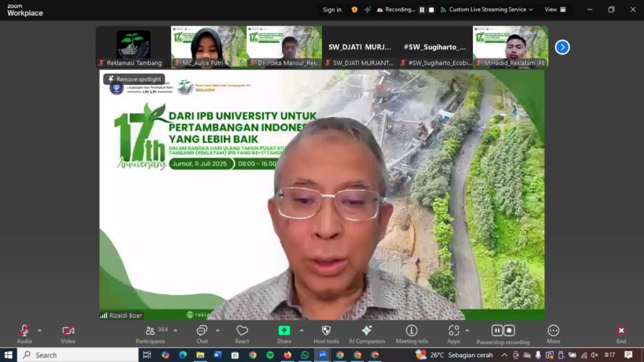Click the Remove spotlight button
644x362 pixels.
coord(134,79)
